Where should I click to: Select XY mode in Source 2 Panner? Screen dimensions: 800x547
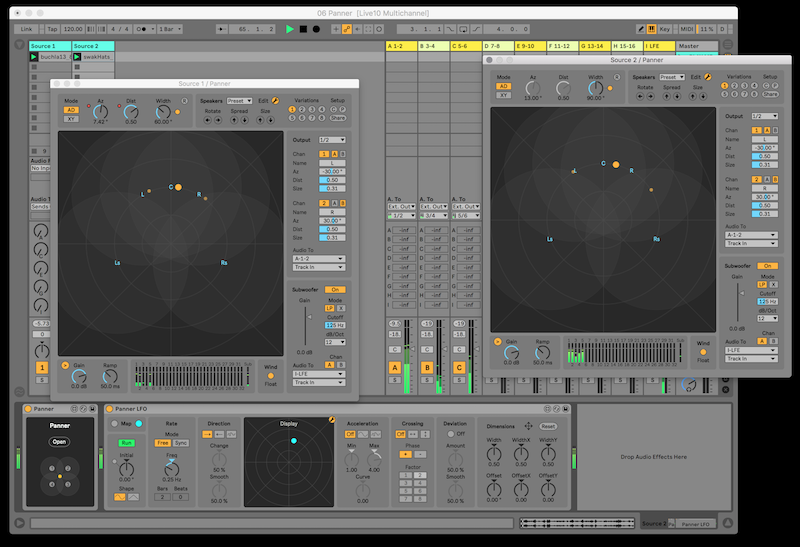[x=504, y=95]
